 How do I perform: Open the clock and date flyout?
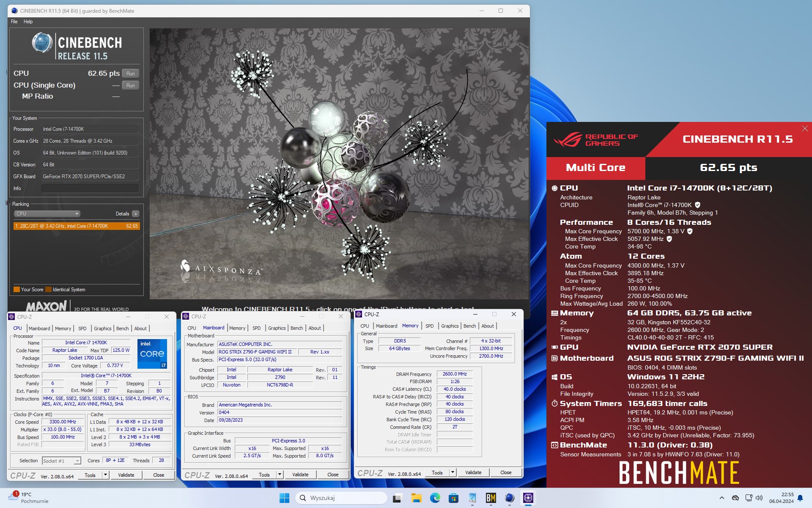coord(782,498)
